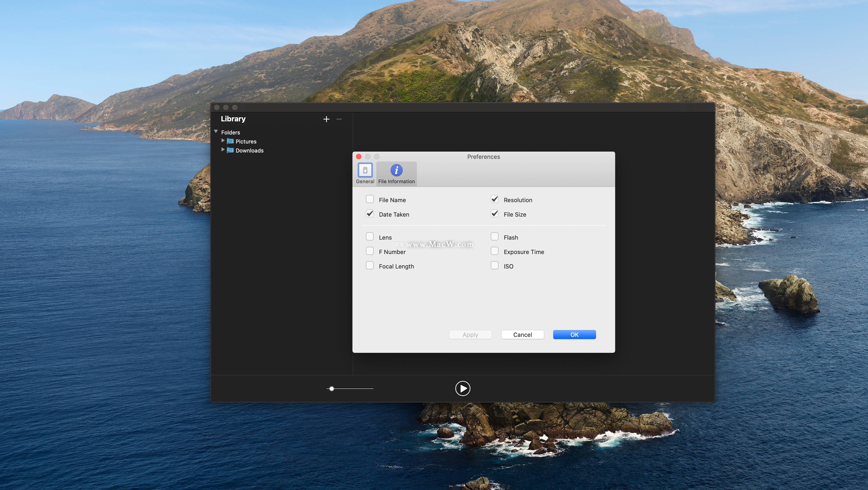The height and width of the screenshot is (490, 868).
Task: Enable the File Name checkbox
Action: [370, 199]
